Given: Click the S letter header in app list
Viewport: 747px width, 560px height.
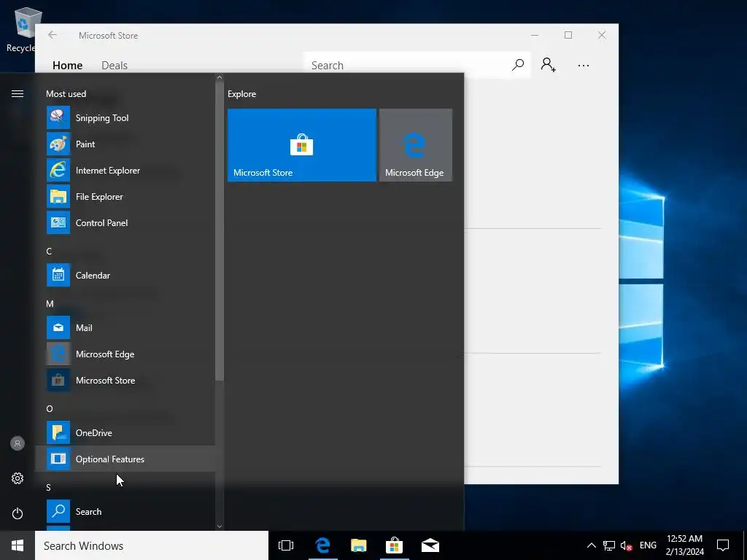Looking at the screenshot, I should click(x=48, y=487).
